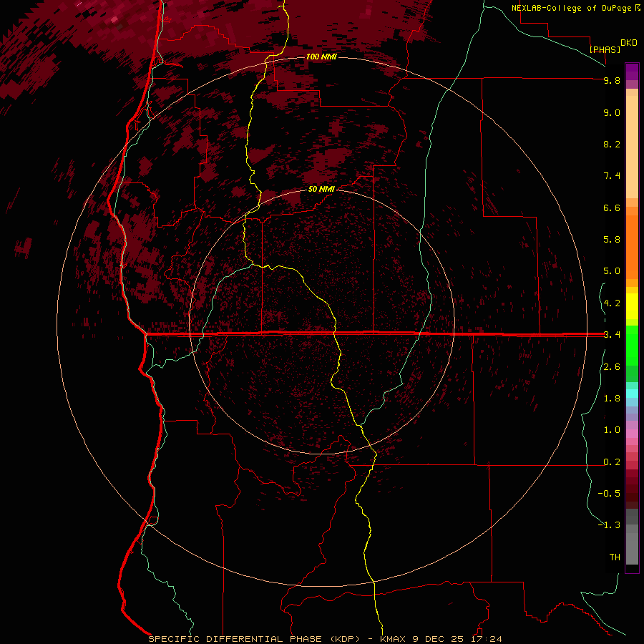Click the 6.6 value on the color scale

(612, 208)
